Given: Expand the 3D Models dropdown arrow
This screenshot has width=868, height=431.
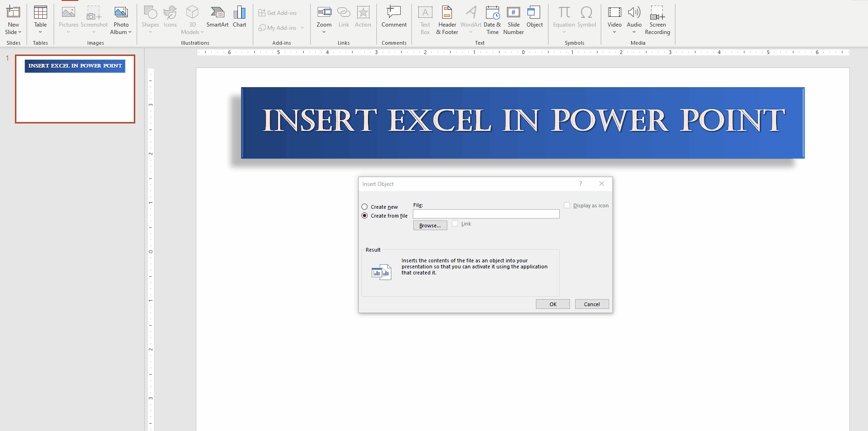Looking at the screenshot, I should pyautogui.click(x=202, y=32).
